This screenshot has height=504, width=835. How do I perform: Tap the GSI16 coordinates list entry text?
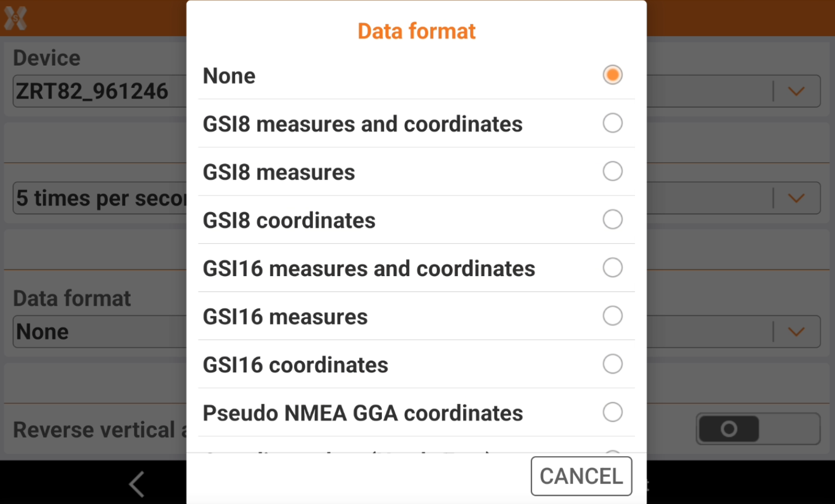tap(295, 365)
